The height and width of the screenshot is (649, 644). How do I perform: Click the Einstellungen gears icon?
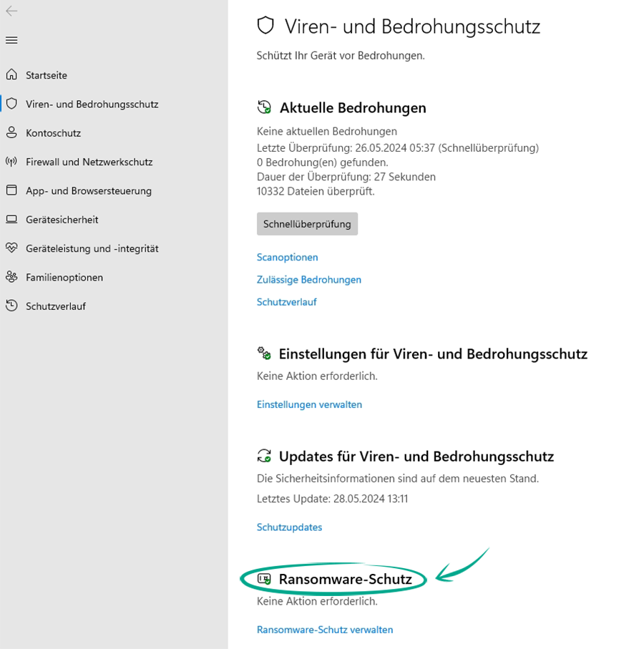(x=264, y=353)
